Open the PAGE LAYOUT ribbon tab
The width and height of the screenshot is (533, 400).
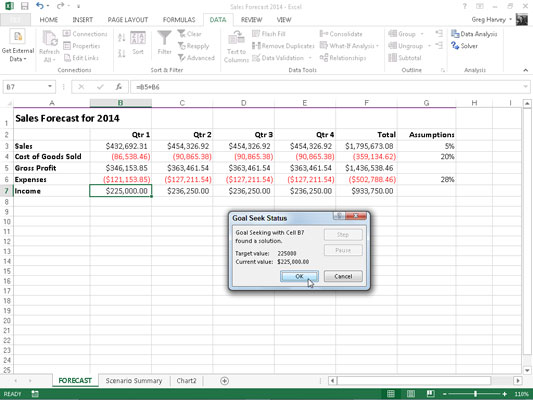pyautogui.click(x=128, y=20)
